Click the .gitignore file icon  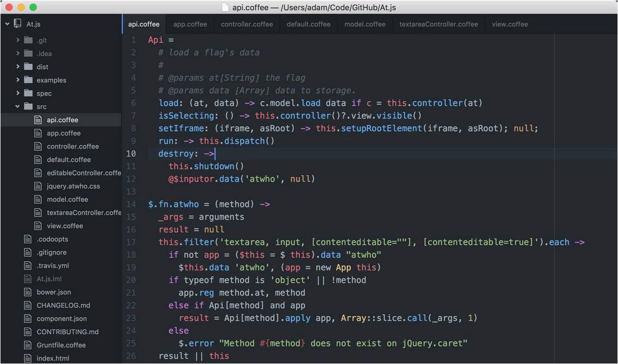(28, 252)
